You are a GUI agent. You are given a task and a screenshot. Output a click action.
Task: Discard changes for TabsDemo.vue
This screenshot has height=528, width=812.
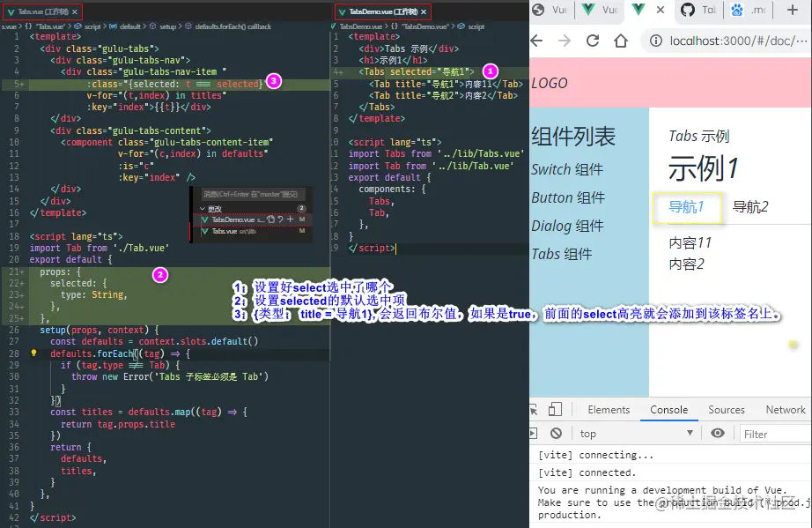coord(281,219)
